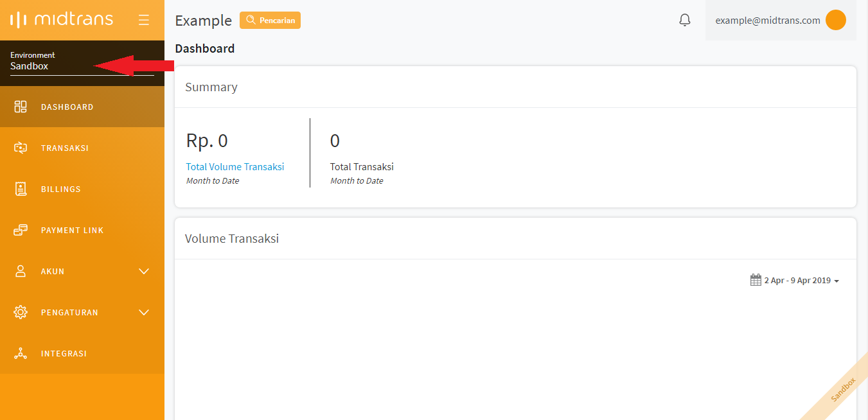This screenshot has height=420, width=868.
Task: Select Pengaturan in the sidebar
Action: click(x=82, y=312)
